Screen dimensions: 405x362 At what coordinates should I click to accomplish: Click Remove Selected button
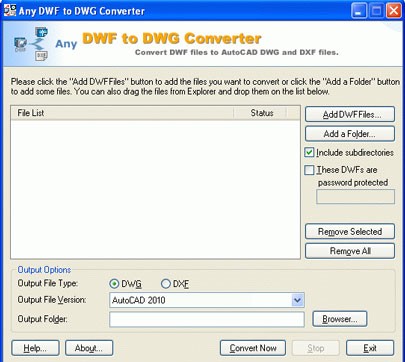pyautogui.click(x=350, y=231)
